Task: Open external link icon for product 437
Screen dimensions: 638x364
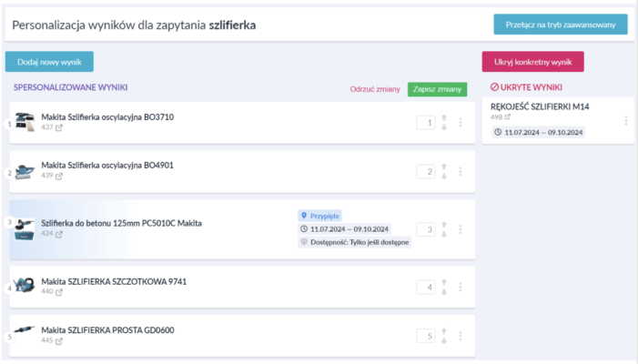Action: click(x=59, y=127)
